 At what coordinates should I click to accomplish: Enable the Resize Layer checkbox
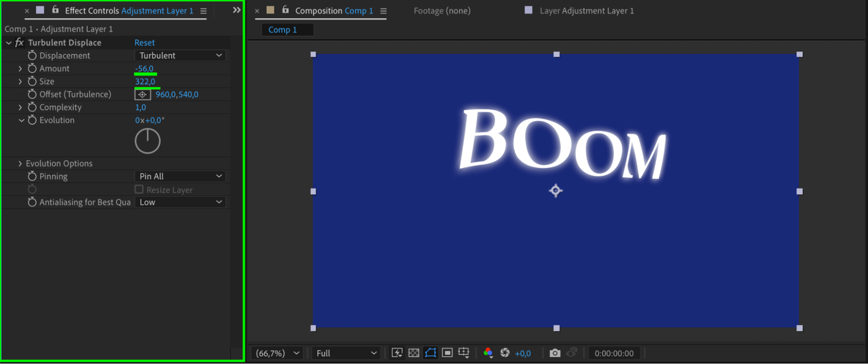click(139, 189)
